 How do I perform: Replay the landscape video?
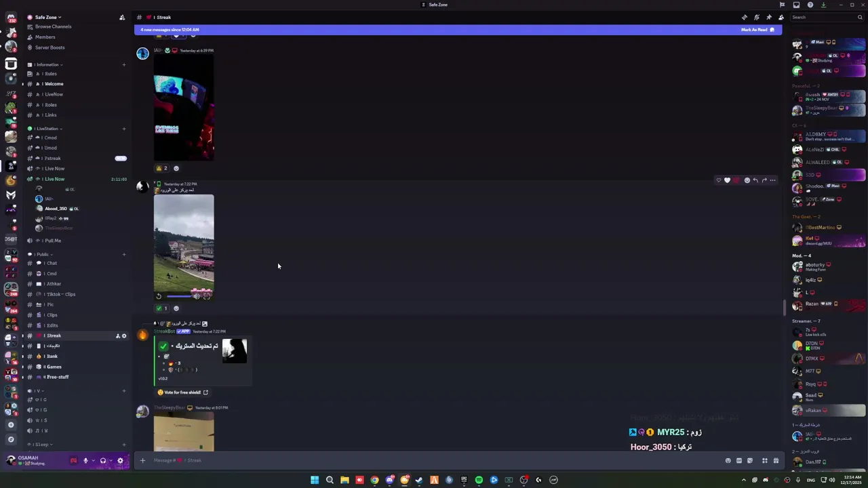tap(159, 296)
